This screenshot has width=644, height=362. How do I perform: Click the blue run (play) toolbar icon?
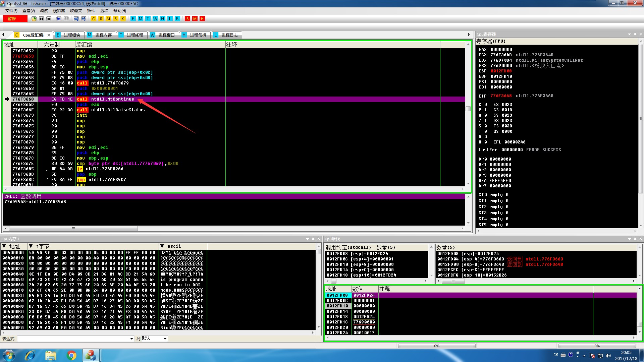tap(59, 19)
